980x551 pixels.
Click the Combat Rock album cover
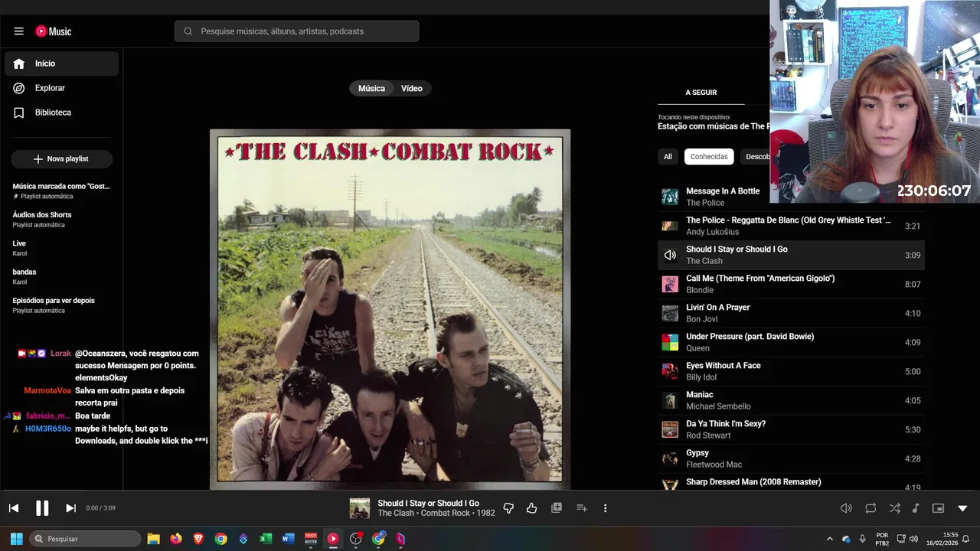[x=390, y=308]
